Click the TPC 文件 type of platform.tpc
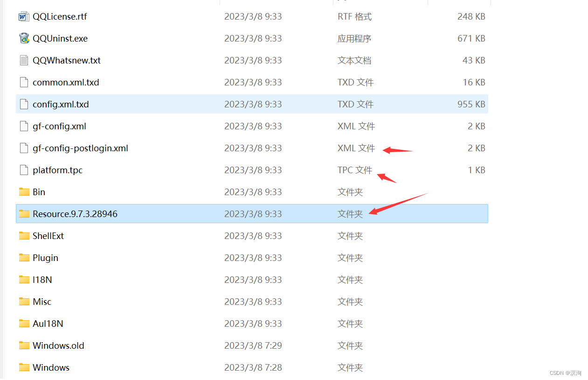The height and width of the screenshot is (380, 588). (x=355, y=170)
